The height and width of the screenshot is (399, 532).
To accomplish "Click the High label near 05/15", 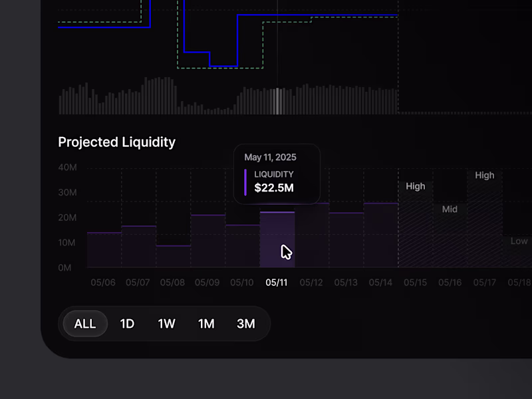I will click(x=416, y=186).
